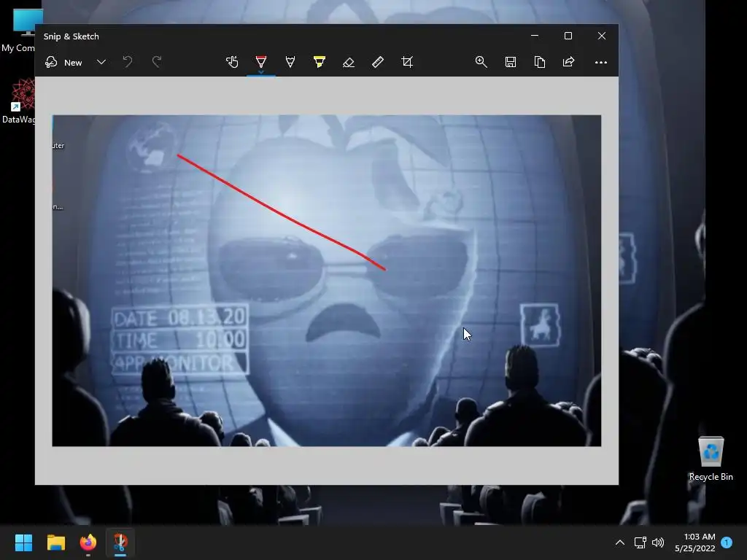Launch Firefox from the taskbar

[x=88, y=542]
